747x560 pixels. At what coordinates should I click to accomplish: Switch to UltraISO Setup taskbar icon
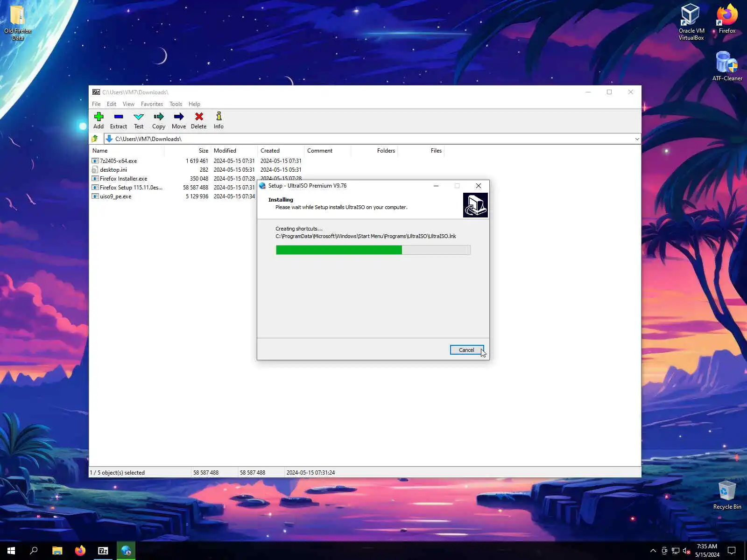126,551
